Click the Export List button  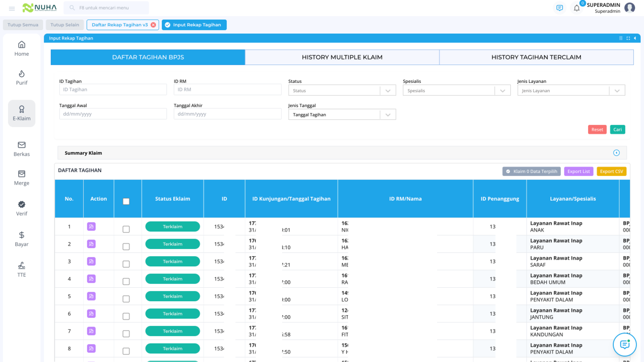579,171
